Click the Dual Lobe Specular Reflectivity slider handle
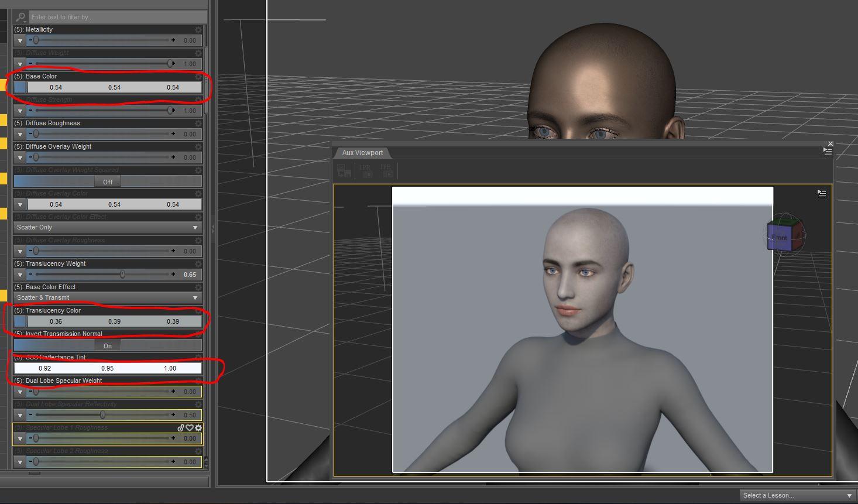Screen dimensions: 858x504 pos(102,415)
